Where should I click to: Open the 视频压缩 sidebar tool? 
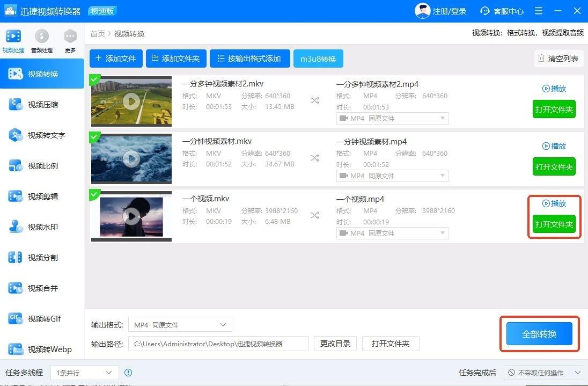point(42,105)
